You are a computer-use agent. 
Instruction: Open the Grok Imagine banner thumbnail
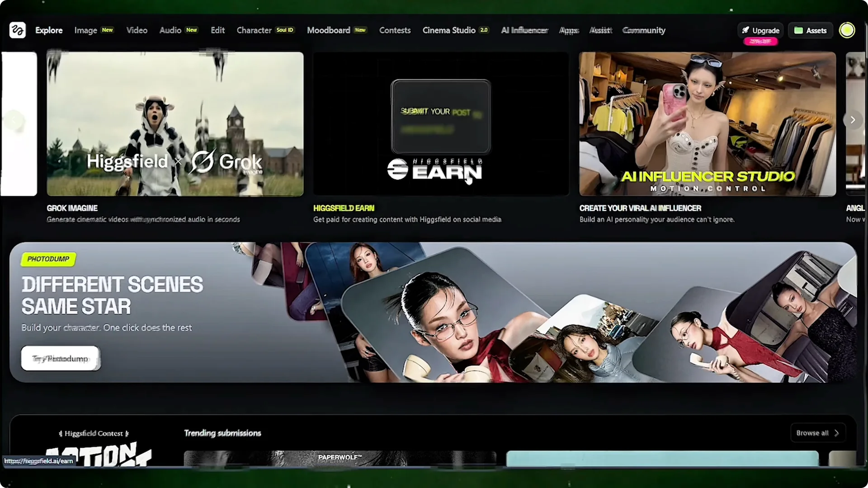pyautogui.click(x=175, y=124)
